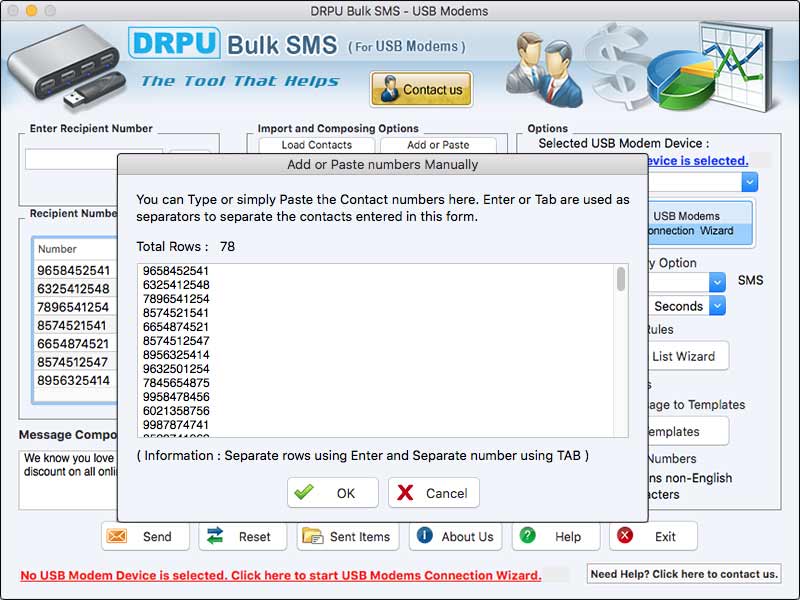Click the Exit red cross icon
Viewport: 800px width, 600px height.
(628, 537)
